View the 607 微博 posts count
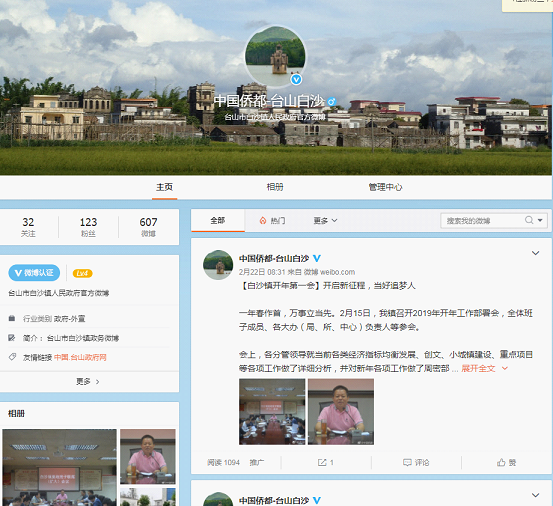The image size is (553, 506). tap(148, 227)
